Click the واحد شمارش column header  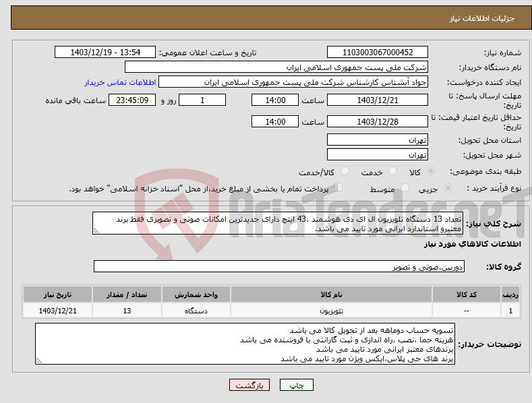[196, 294]
